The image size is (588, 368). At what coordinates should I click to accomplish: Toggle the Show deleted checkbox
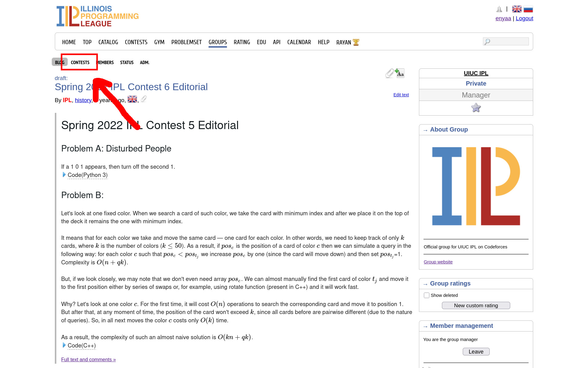[x=426, y=295]
